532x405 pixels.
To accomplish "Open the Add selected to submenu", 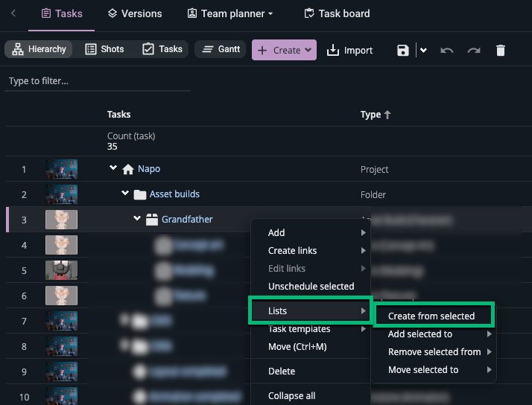I will coord(433,334).
